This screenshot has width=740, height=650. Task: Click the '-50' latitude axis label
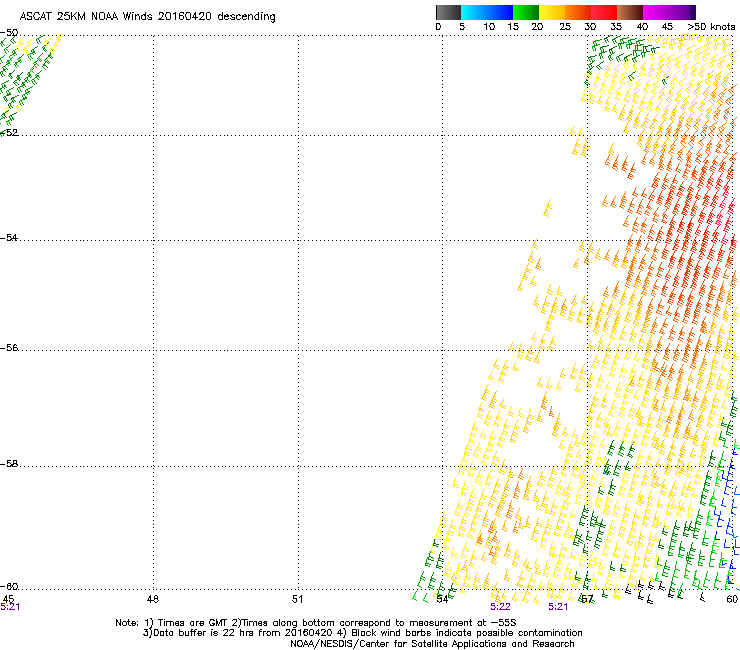click(9, 33)
